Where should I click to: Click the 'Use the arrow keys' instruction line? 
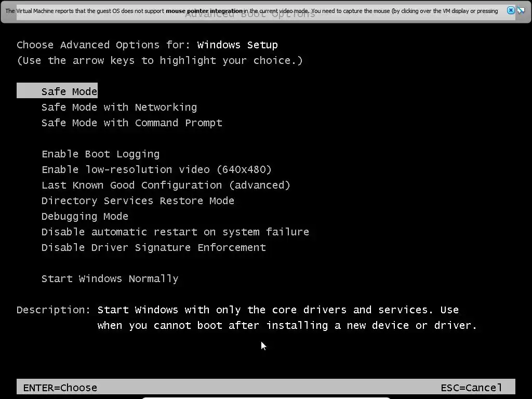tap(159, 60)
